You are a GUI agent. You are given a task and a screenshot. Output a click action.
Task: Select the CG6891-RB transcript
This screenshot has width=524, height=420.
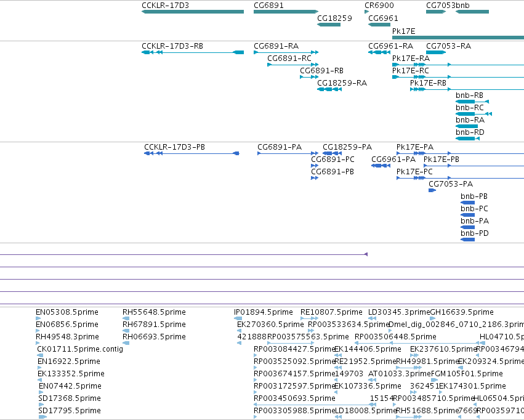309,77
